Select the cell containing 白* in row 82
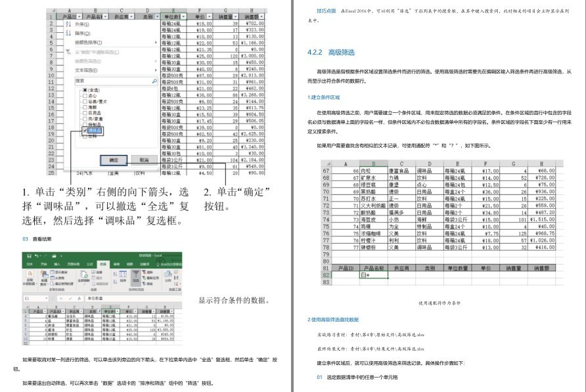 coord(374,275)
